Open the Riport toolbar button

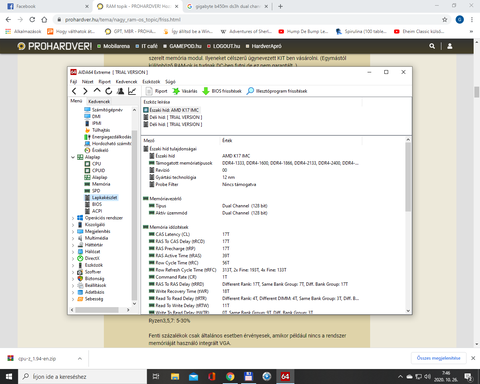click(157, 91)
